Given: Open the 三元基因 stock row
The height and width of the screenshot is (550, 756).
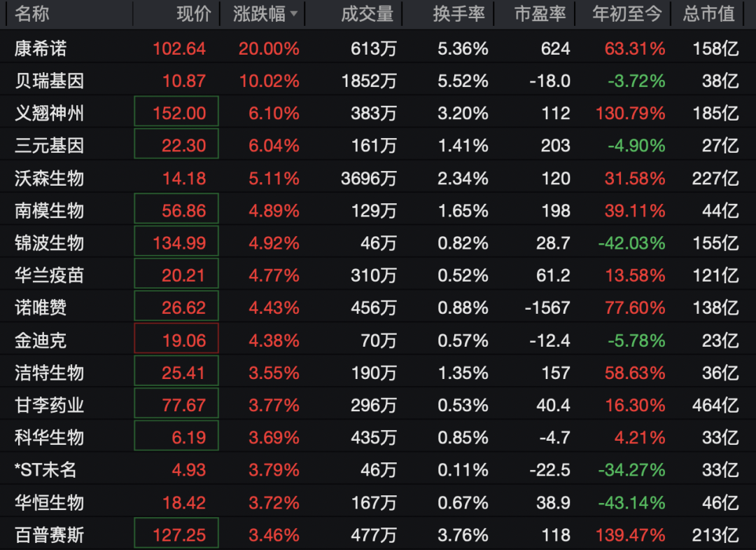Looking at the screenshot, I should pyautogui.click(x=378, y=145).
